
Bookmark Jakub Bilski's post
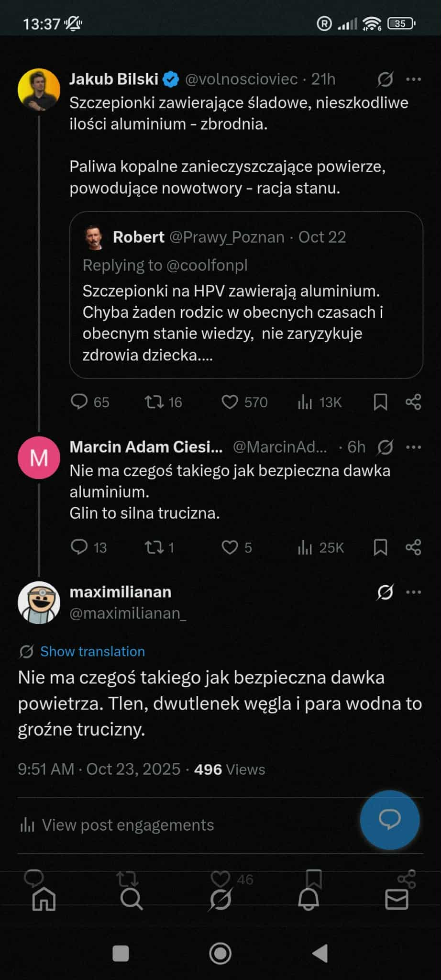[380, 402]
